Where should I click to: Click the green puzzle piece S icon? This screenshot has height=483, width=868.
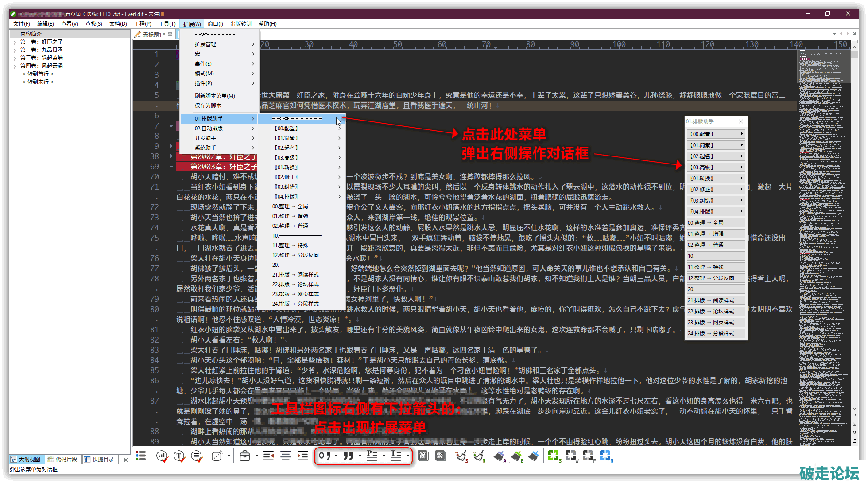pos(554,456)
